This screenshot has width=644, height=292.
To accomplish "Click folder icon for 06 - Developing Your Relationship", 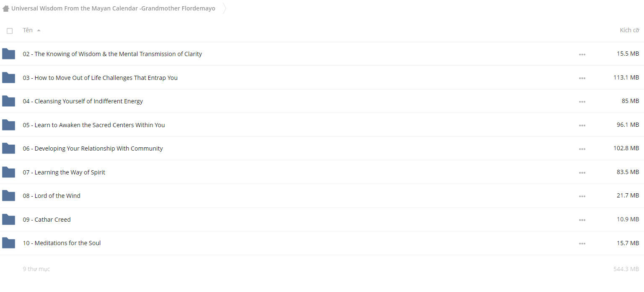I will pos(8,149).
